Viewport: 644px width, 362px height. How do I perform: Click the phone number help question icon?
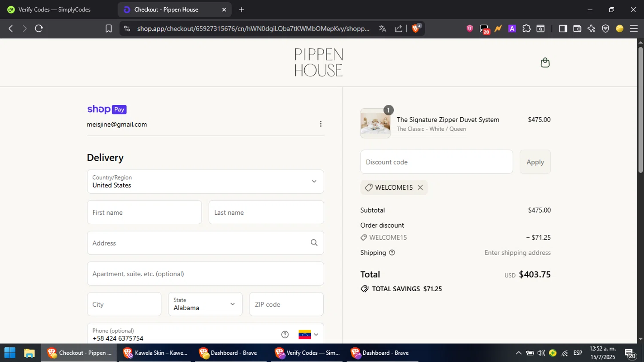point(285,335)
